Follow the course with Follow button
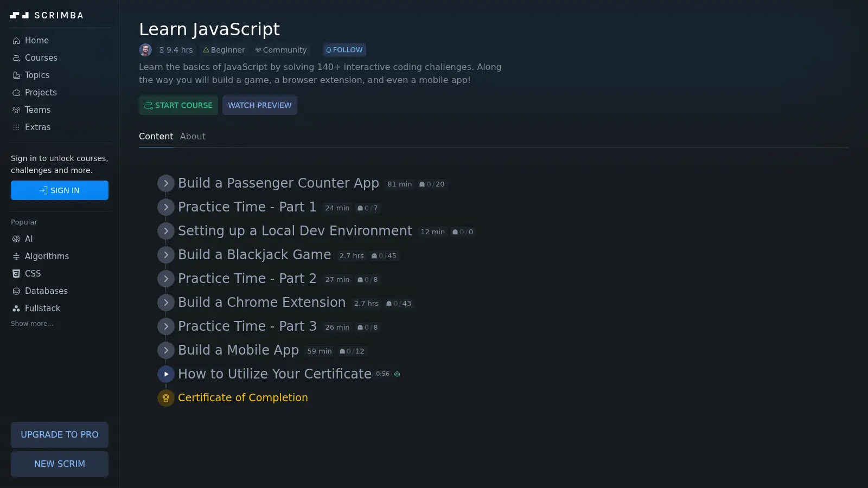868x488 pixels. pos(344,50)
